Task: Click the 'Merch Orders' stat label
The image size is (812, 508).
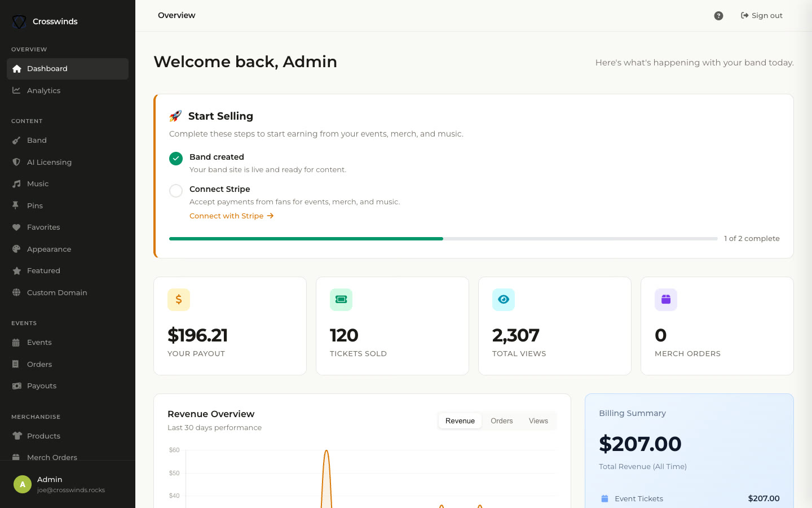Action: (687, 354)
